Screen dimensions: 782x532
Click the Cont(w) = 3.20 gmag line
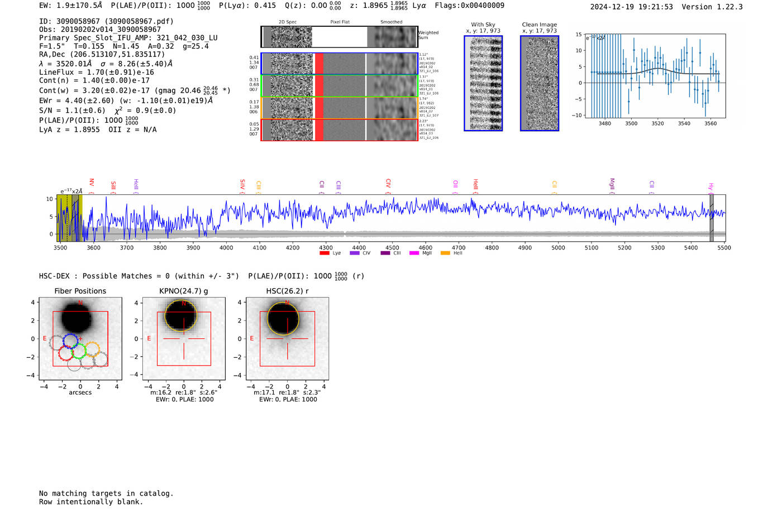135,90
